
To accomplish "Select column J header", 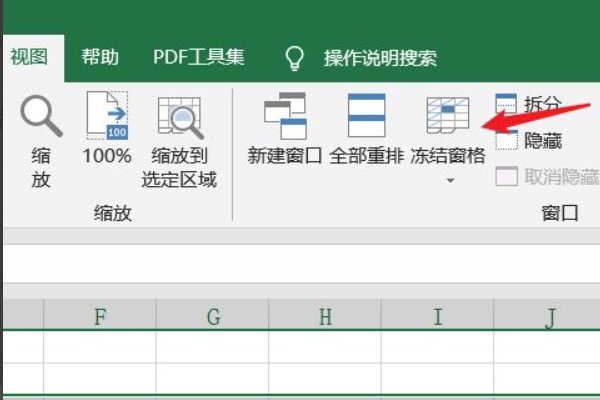I will pos(547,315).
